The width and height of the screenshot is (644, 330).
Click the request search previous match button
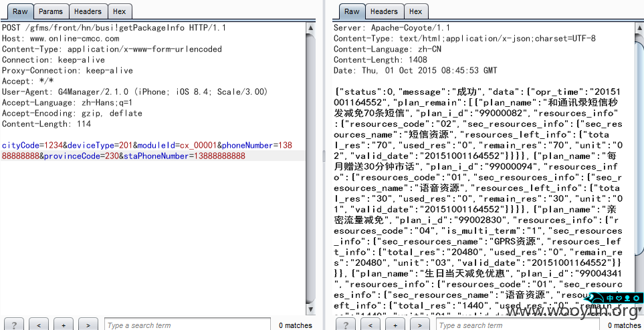coord(39,325)
